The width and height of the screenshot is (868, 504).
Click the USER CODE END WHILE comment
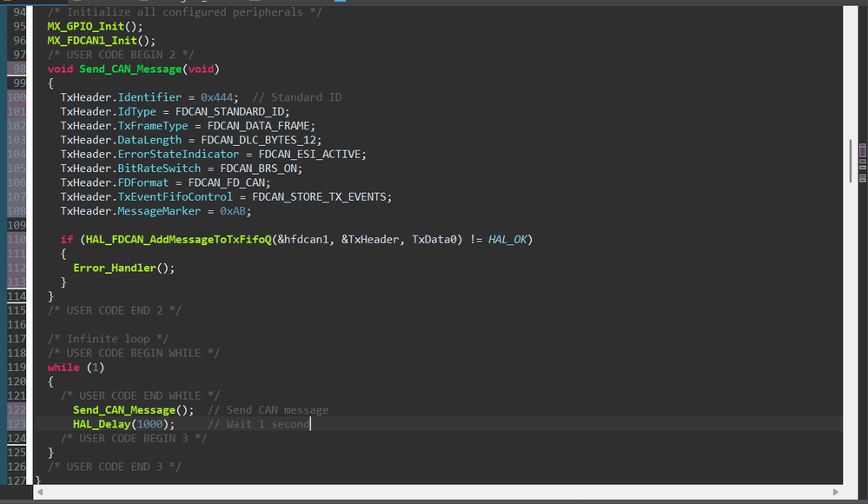[140, 396]
